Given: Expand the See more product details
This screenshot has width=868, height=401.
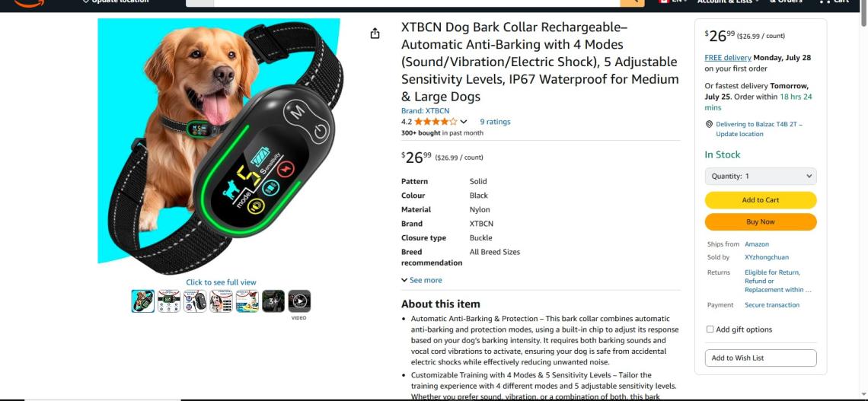Looking at the screenshot, I should [x=422, y=281].
